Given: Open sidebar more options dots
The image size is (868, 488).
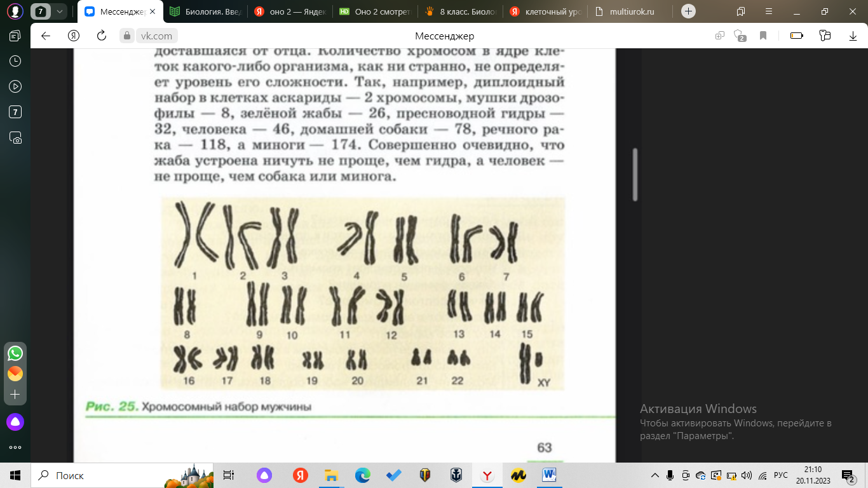Looking at the screenshot, I should coord(15,447).
